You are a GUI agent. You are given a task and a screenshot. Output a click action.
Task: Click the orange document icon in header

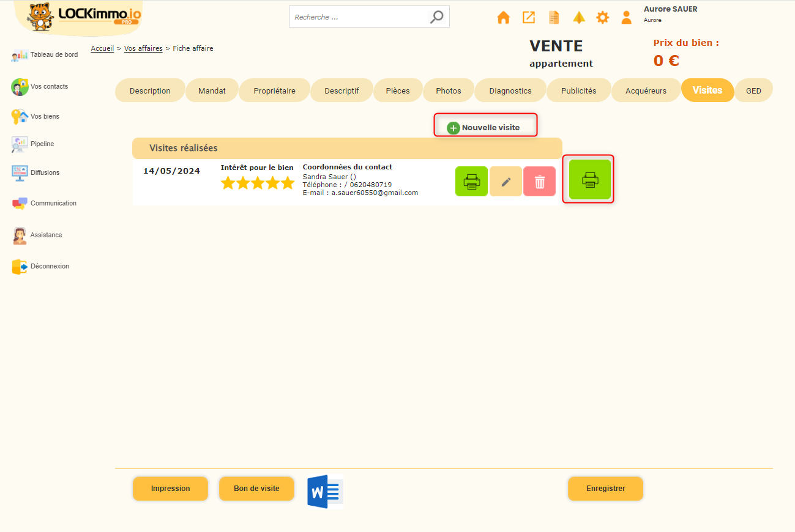click(554, 18)
